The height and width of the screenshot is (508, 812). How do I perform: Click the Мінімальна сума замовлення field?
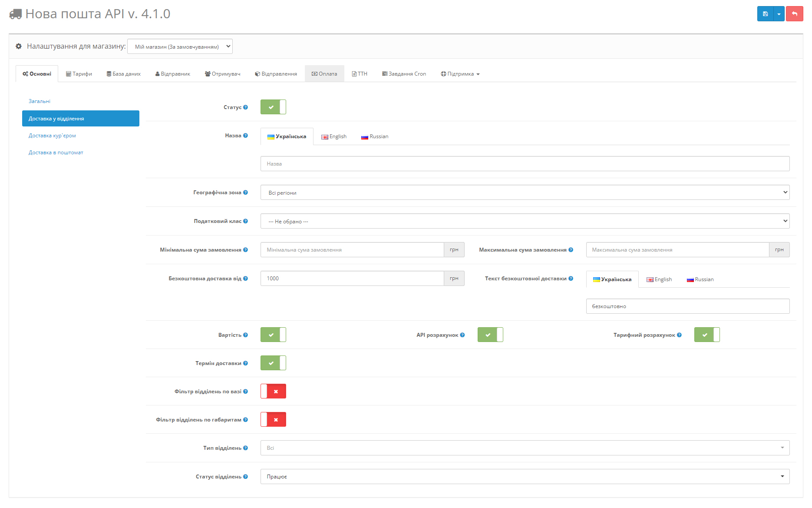pyautogui.click(x=352, y=250)
